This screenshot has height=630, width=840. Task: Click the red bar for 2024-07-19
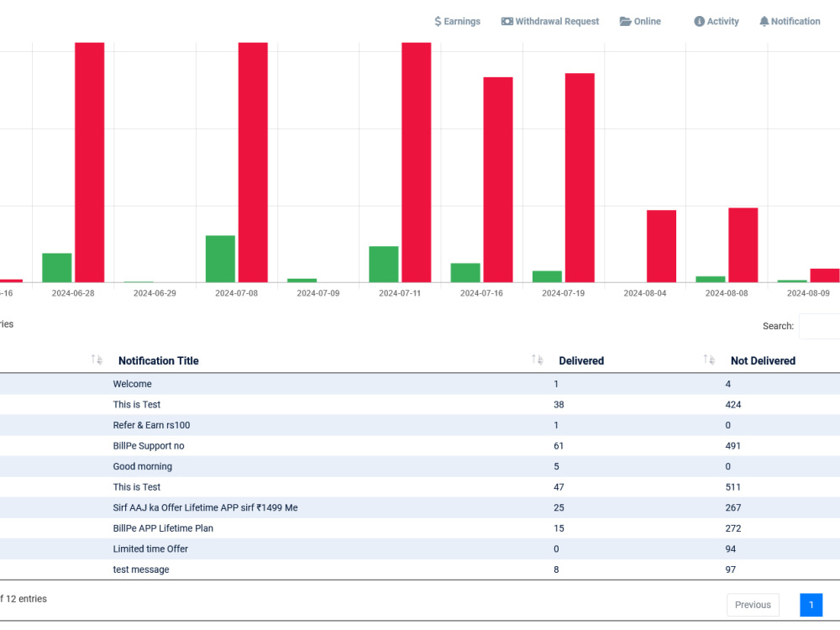click(x=580, y=178)
